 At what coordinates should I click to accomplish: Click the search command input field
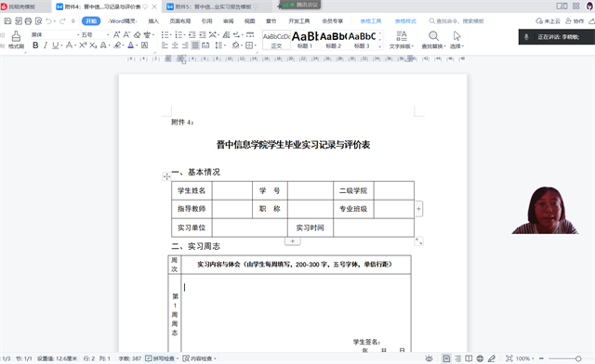click(456, 21)
